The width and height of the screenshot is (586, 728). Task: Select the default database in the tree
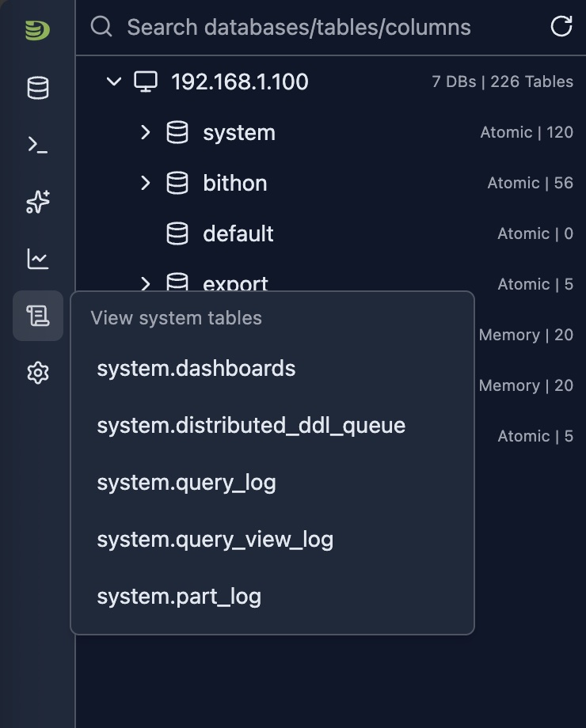click(x=238, y=233)
